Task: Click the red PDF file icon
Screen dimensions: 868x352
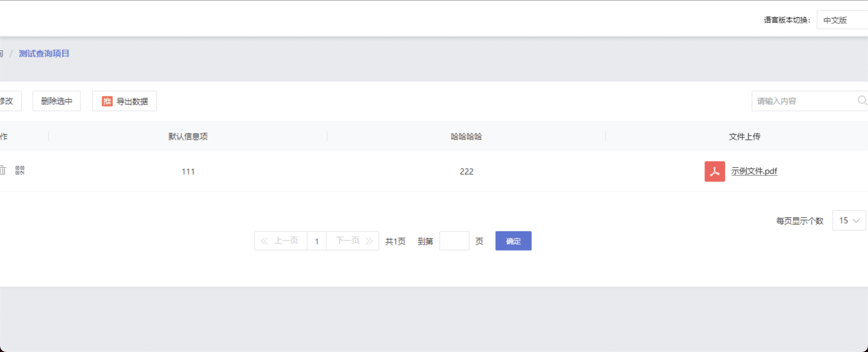Action: pos(714,171)
